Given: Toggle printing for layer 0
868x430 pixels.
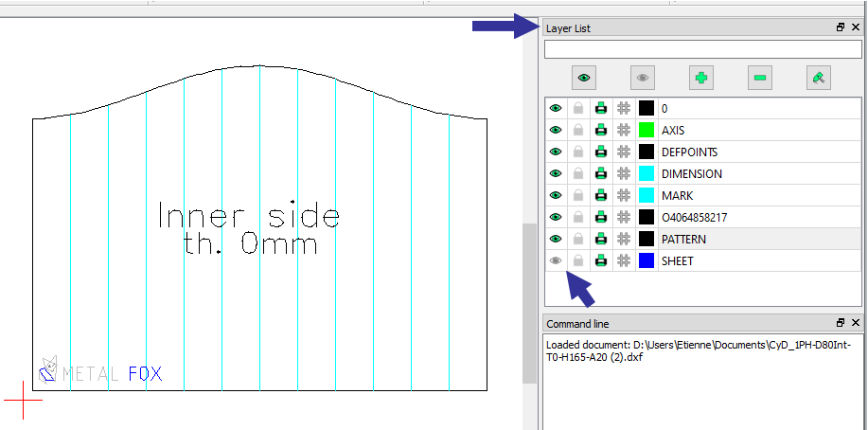Looking at the screenshot, I should [x=601, y=108].
